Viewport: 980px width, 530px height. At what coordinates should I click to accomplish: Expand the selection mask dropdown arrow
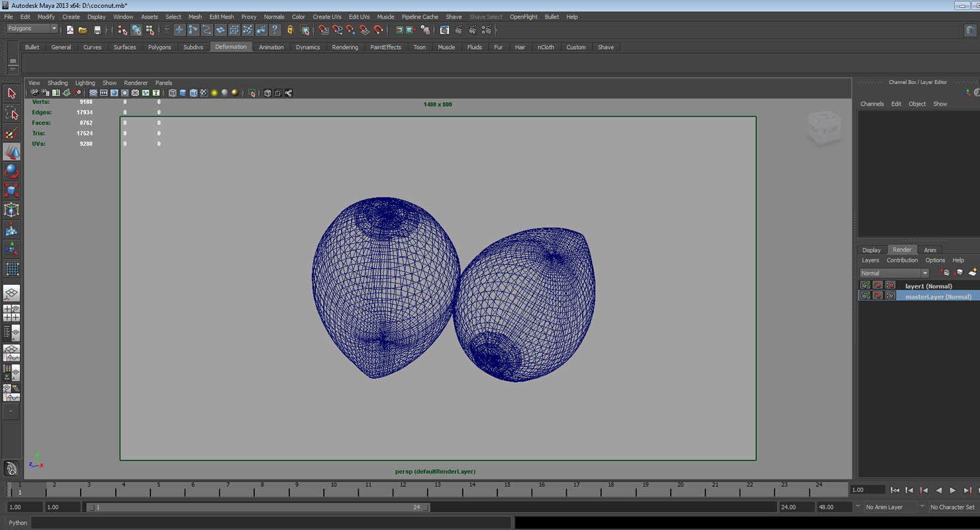pyautogui.click(x=166, y=30)
